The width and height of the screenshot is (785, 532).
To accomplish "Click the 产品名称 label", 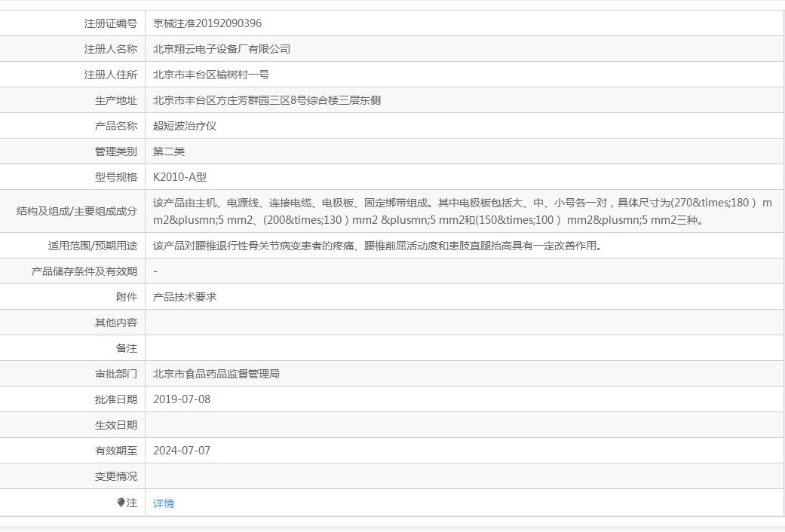I will [116, 126].
